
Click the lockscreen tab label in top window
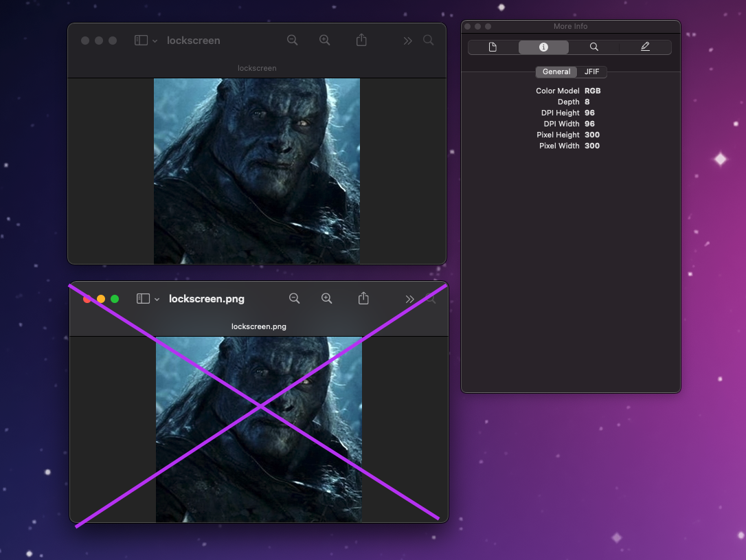click(257, 68)
